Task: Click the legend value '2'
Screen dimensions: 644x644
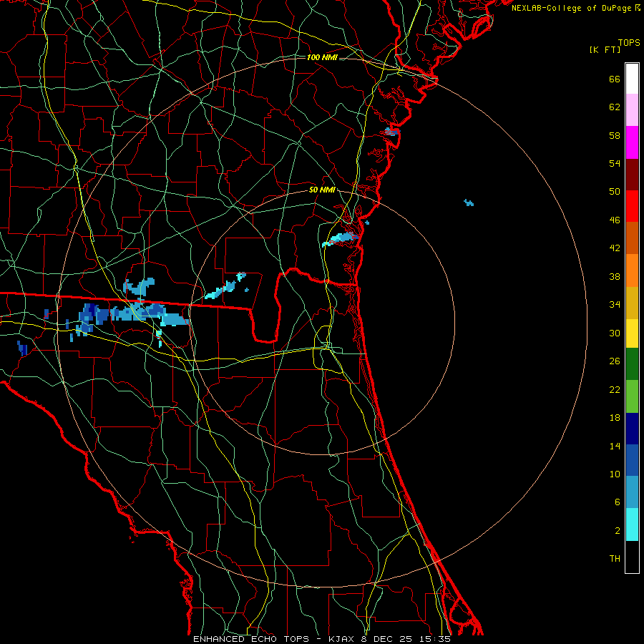Action: tap(618, 531)
